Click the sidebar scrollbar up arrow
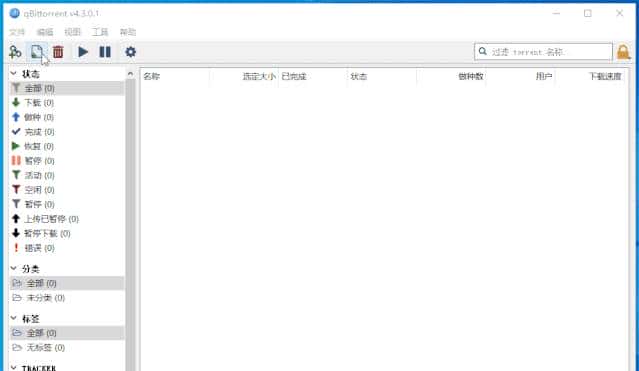Screen dimensions: 639x371 click(130, 74)
